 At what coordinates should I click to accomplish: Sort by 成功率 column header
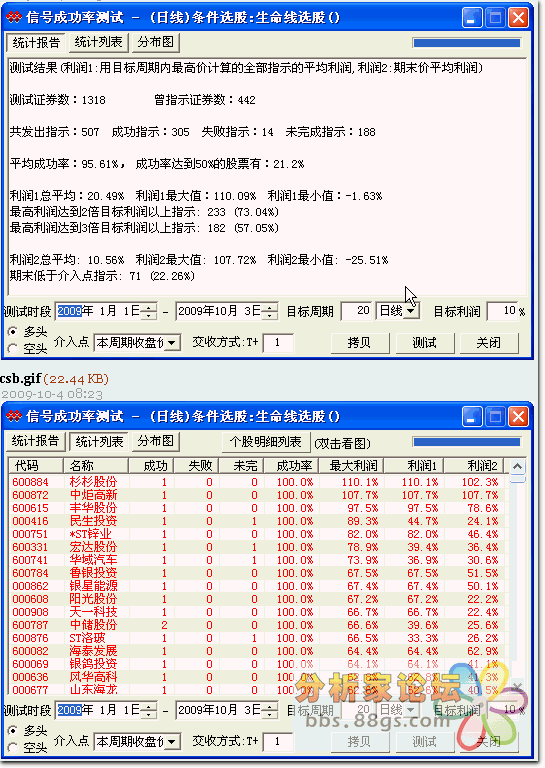tap(291, 465)
